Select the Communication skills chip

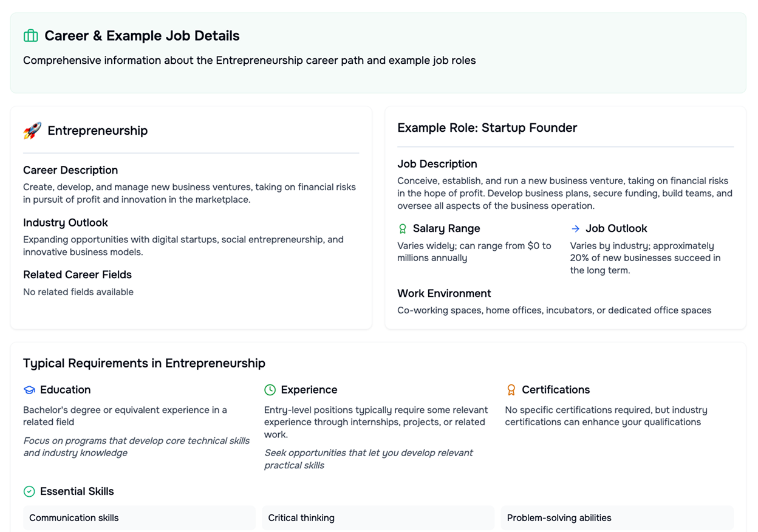pos(139,518)
